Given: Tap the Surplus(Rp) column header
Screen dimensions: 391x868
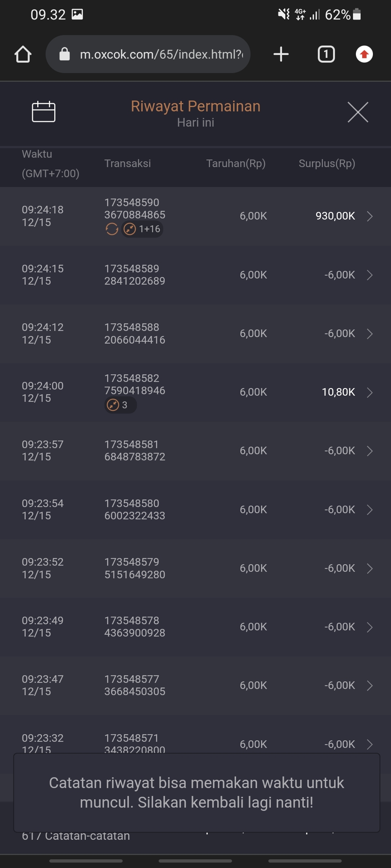Looking at the screenshot, I should [x=327, y=163].
